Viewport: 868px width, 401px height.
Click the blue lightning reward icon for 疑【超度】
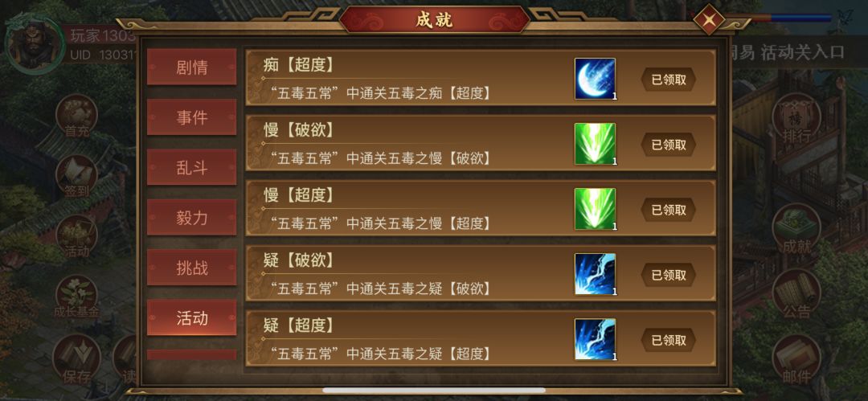point(595,339)
